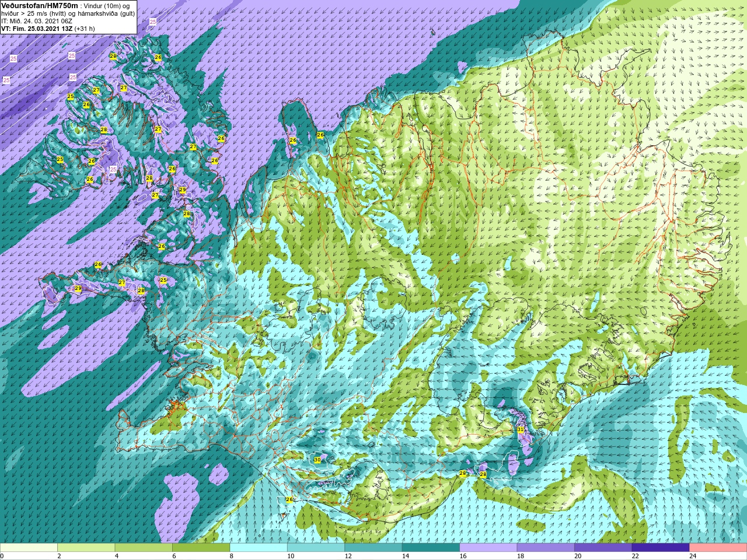Click the legend scale number 6
This screenshot has height=560, width=747.
[174, 556]
